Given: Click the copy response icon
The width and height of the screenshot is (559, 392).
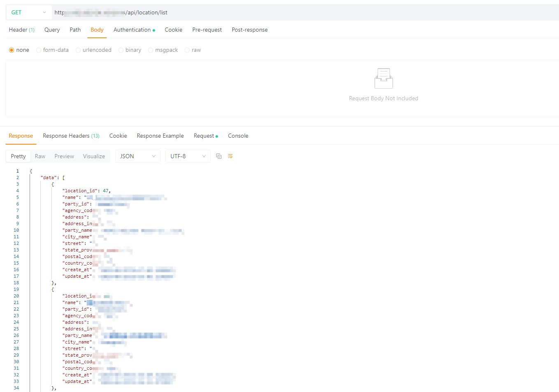Looking at the screenshot, I should click(x=219, y=156).
